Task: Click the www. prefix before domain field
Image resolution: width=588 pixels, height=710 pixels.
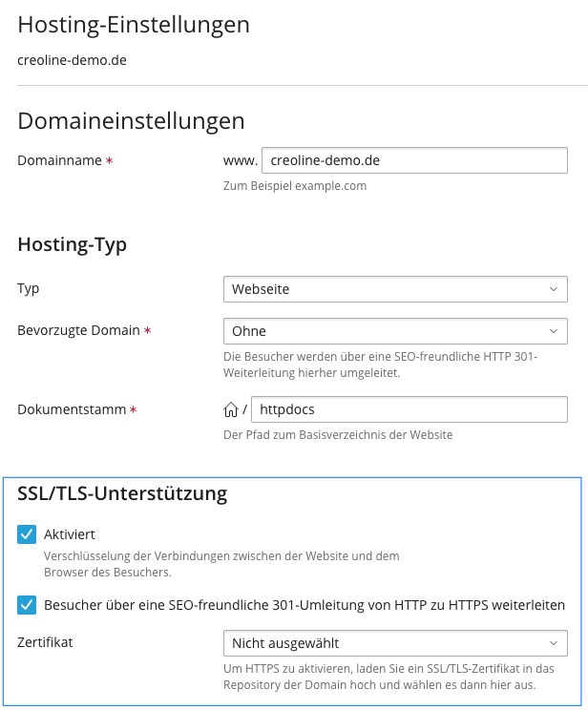Action: tap(241, 160)
